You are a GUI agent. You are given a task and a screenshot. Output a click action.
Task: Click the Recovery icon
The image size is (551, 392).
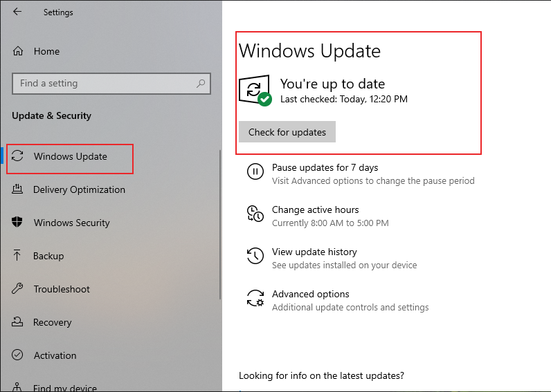[17, 321]
